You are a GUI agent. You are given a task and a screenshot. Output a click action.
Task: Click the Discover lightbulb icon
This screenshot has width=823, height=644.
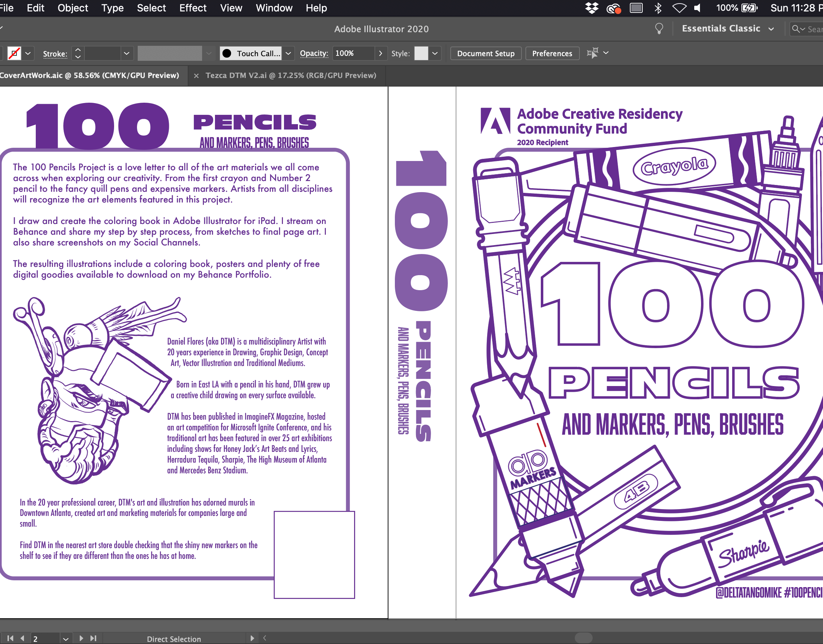(659, 29)
